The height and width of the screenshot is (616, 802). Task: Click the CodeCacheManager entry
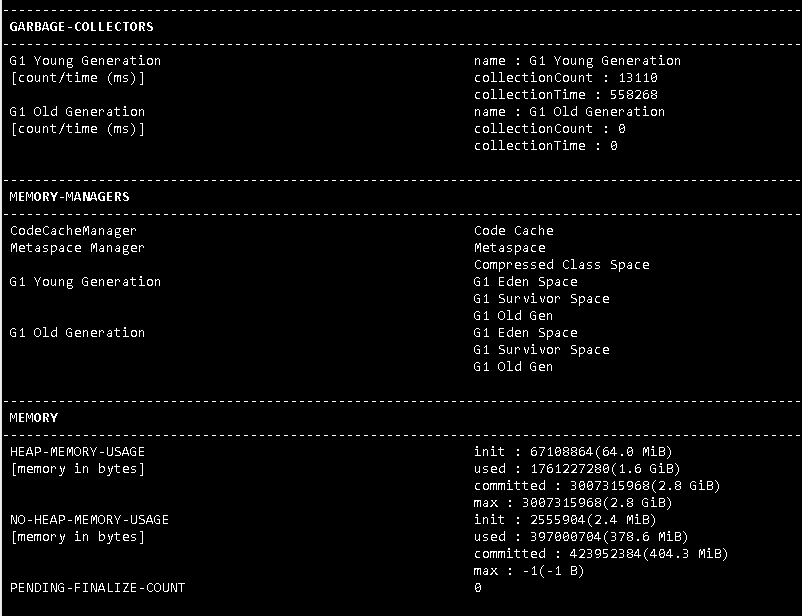73,231
